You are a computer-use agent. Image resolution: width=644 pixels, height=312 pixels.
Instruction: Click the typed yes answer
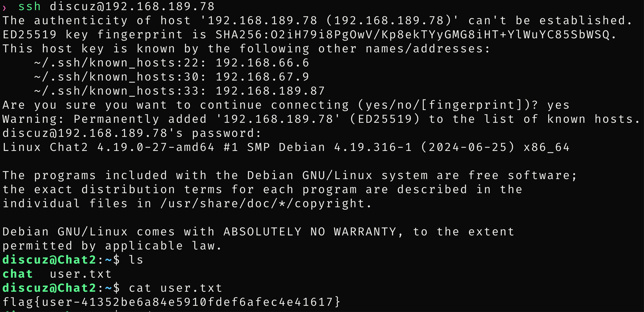pos(558,105)
